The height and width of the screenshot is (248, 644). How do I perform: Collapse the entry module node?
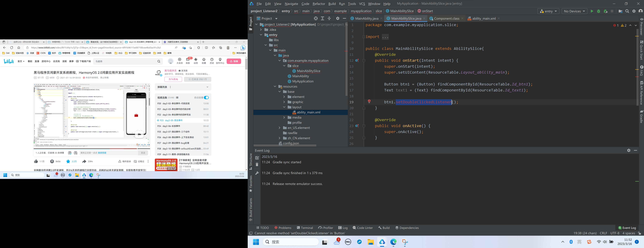coord(261,35)
